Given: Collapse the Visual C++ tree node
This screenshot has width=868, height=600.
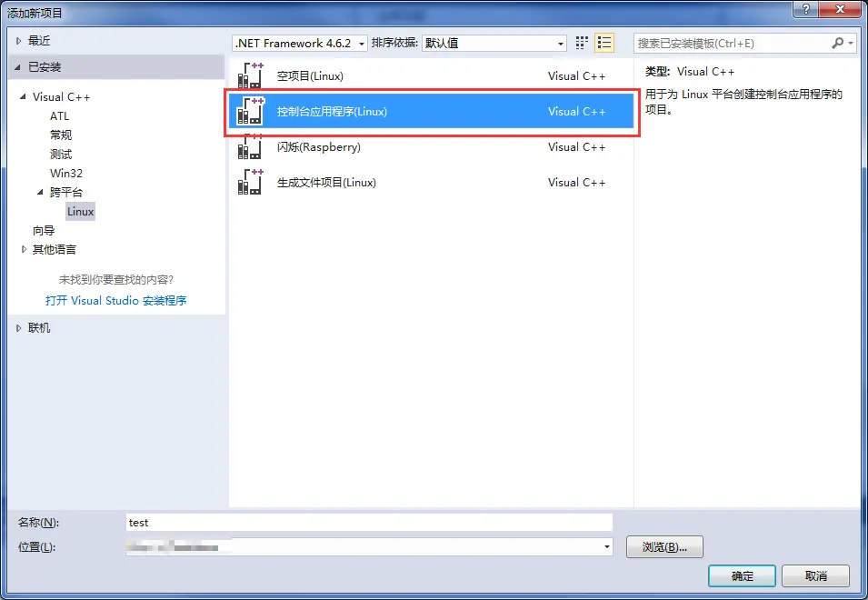Looking at the screenshot, I should click(x=23, y=97).
